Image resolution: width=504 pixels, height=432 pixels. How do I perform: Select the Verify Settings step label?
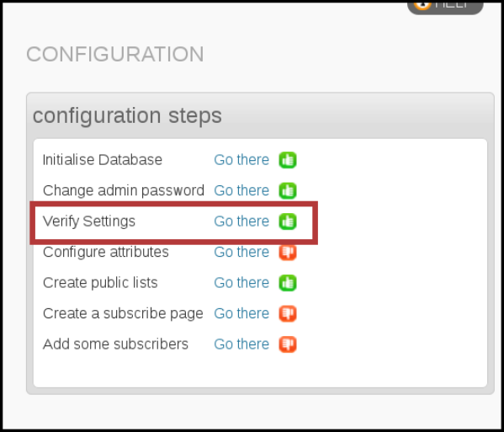tap(89, 221)
